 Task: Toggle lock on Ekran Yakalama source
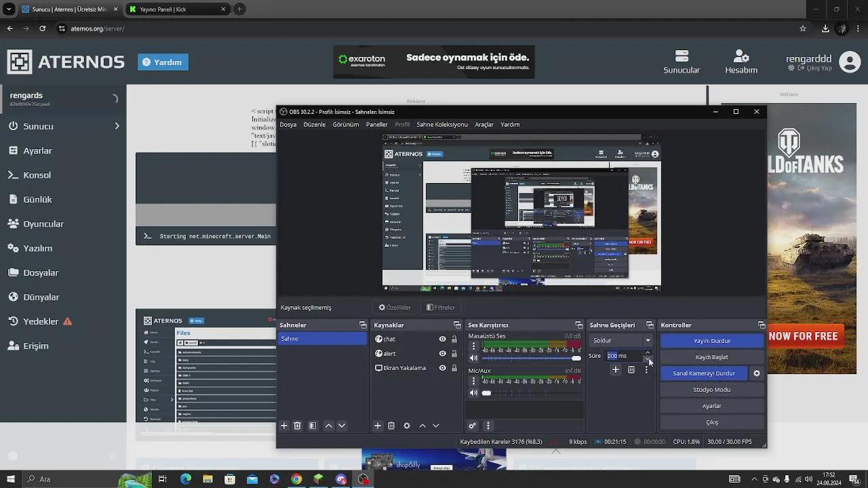coord(454,368)
